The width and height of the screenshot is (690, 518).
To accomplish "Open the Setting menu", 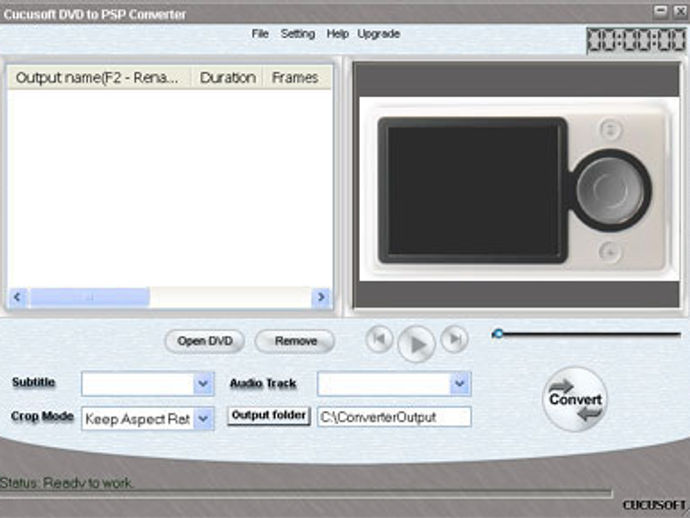I will pyautogui.click(x=297, y=34).
